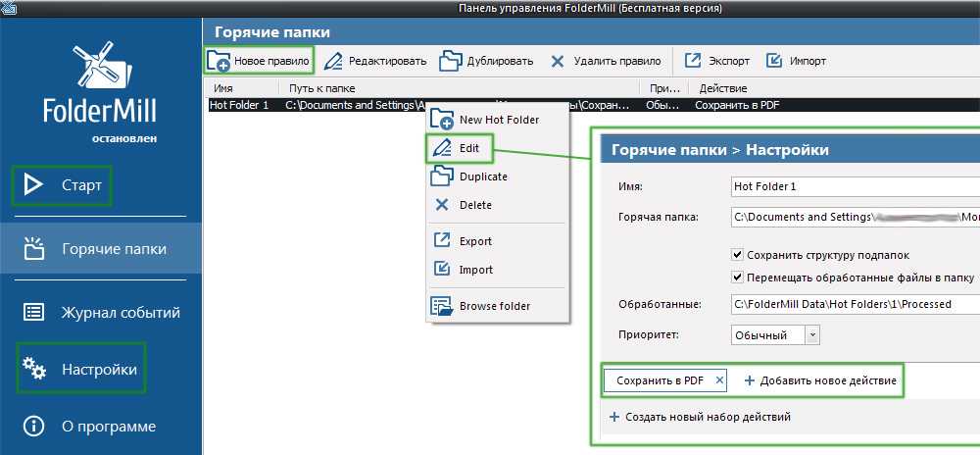This screenshot has height=455, width=980.
Task: Choose Browse folder in context menu
Action: tap(494, 306)
